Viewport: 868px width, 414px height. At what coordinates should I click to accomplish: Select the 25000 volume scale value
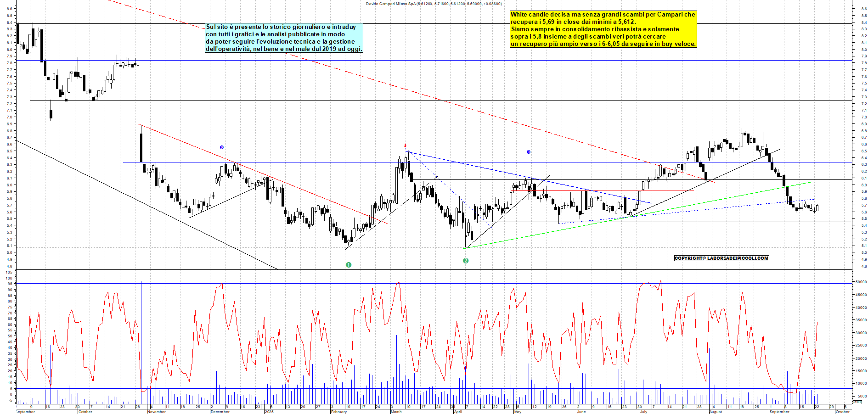point(861,345)
